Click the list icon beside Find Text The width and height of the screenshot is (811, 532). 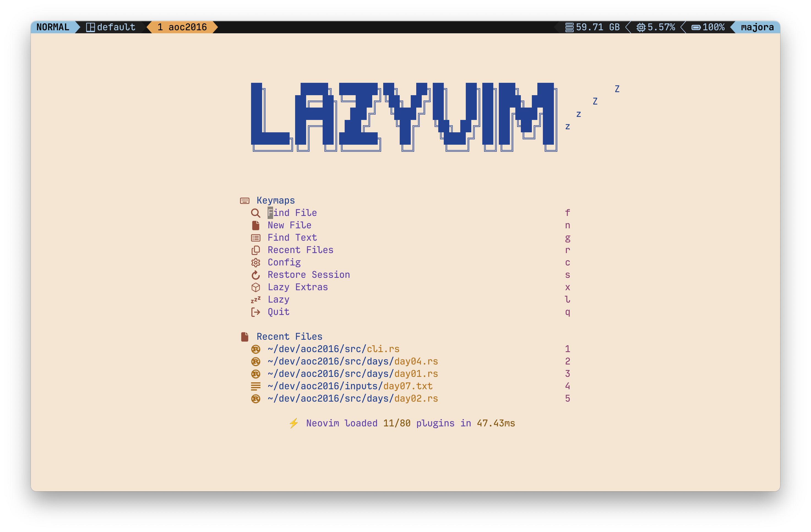(255, 238)
